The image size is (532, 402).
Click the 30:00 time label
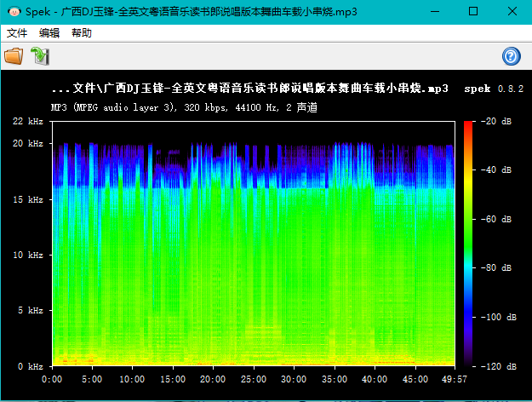click(x=294, y=379)
